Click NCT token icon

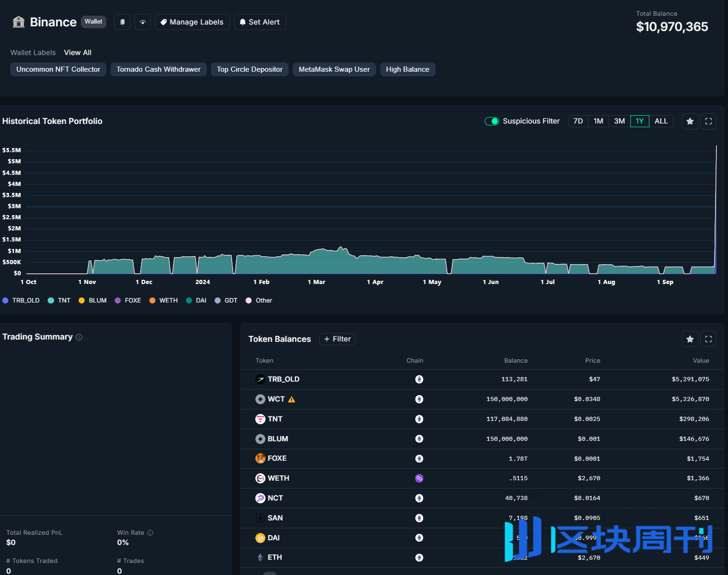click(260, 498)
